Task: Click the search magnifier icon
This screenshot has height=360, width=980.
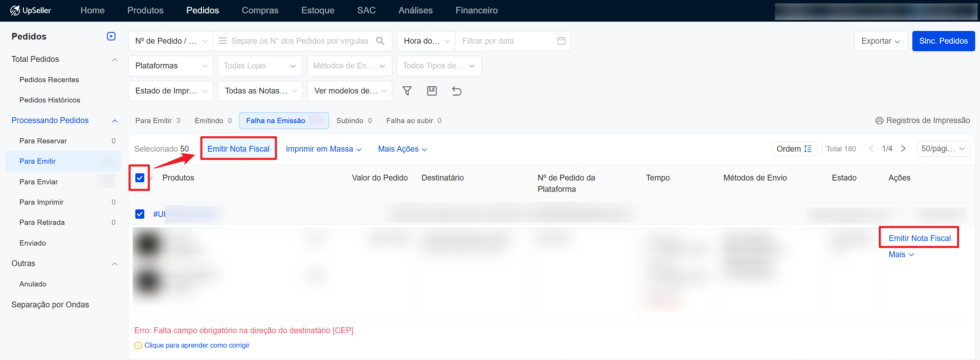Action: tap(380, 41)
